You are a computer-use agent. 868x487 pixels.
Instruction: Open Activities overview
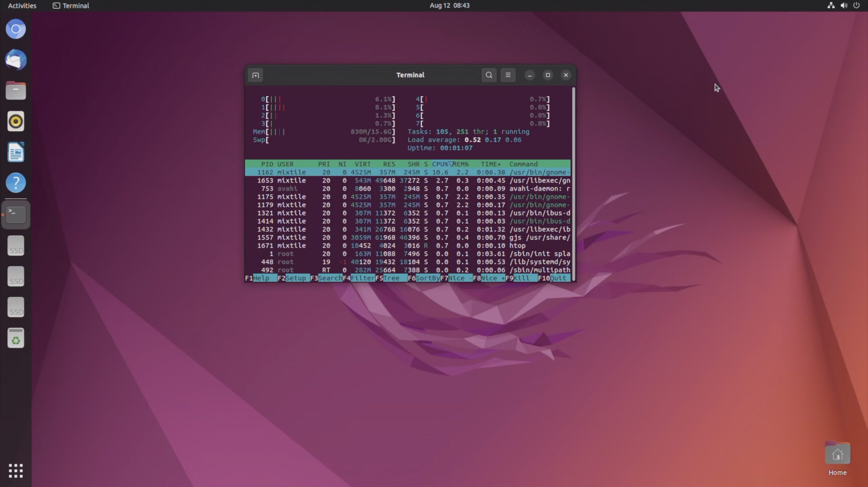click(x=22, y=5)
